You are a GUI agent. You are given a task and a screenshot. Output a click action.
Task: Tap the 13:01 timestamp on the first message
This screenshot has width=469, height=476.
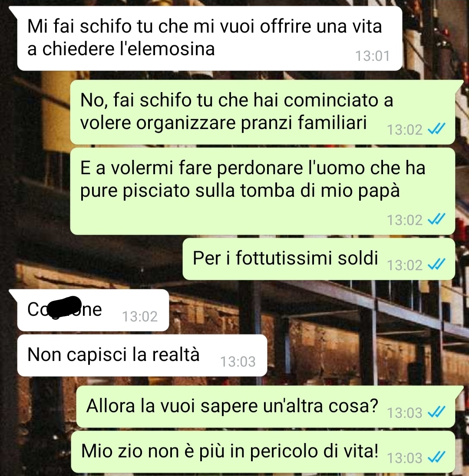[x=372, y=56]
